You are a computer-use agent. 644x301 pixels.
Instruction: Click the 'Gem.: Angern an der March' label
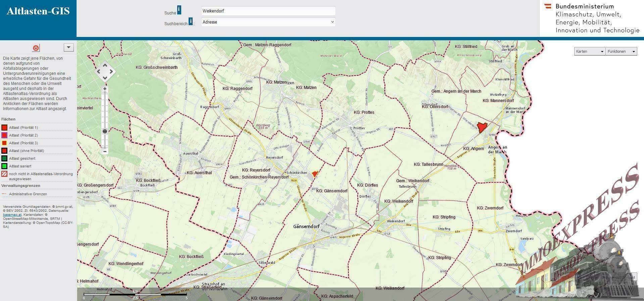click(x=456, y=91)
